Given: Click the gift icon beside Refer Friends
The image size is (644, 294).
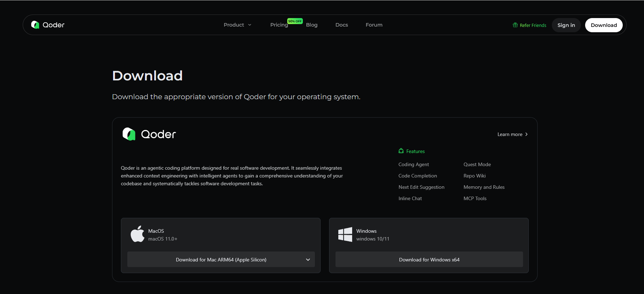Looking at the screenshot, I should coord(515,25).
